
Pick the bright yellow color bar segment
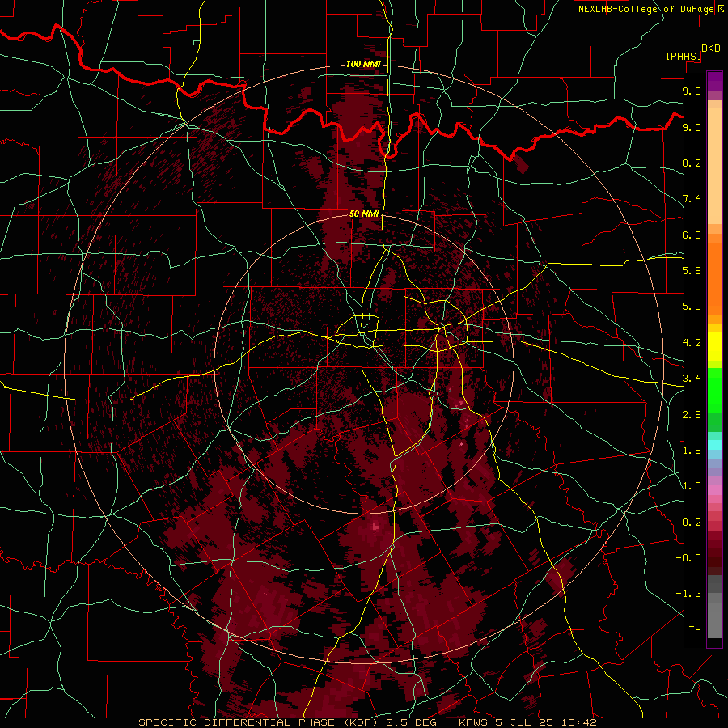714,346
